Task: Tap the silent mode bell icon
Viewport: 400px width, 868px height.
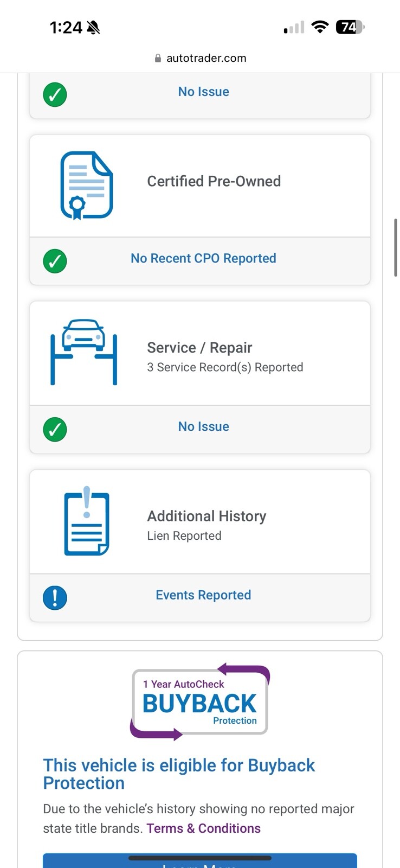Action: coord(93,27)
